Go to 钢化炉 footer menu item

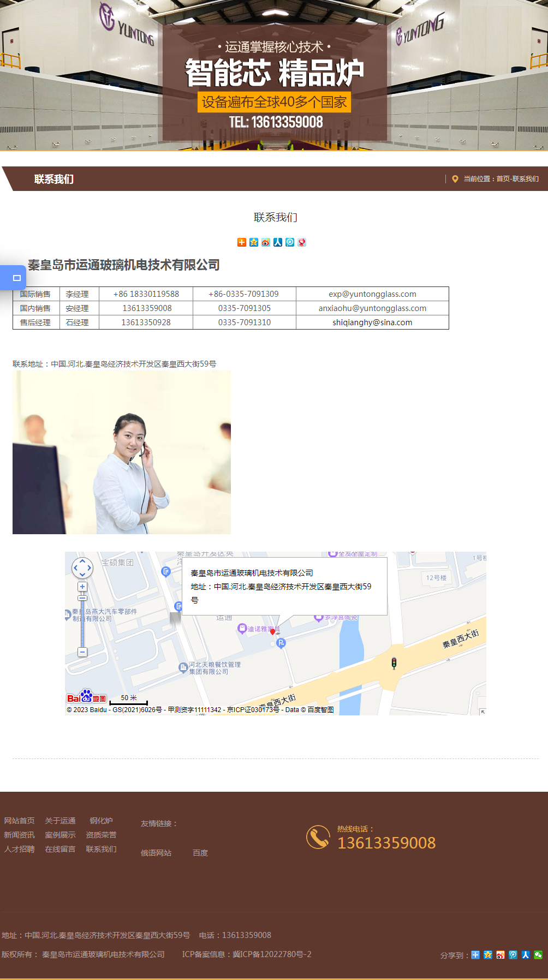point(101,821)
